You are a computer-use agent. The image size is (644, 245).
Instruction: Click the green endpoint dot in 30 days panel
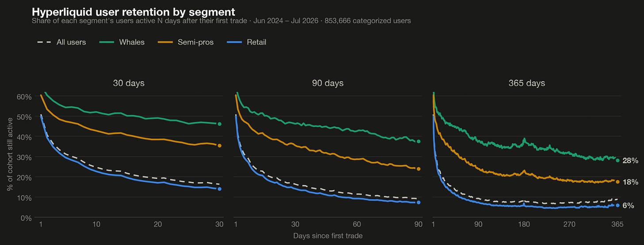tap(219, 124)
